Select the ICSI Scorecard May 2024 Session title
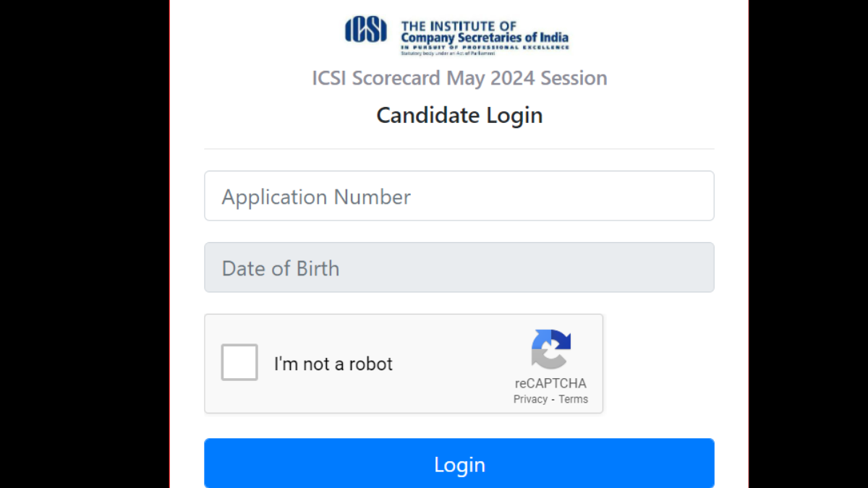The height and width of the screenshot is (488, 868). (459, 78)
